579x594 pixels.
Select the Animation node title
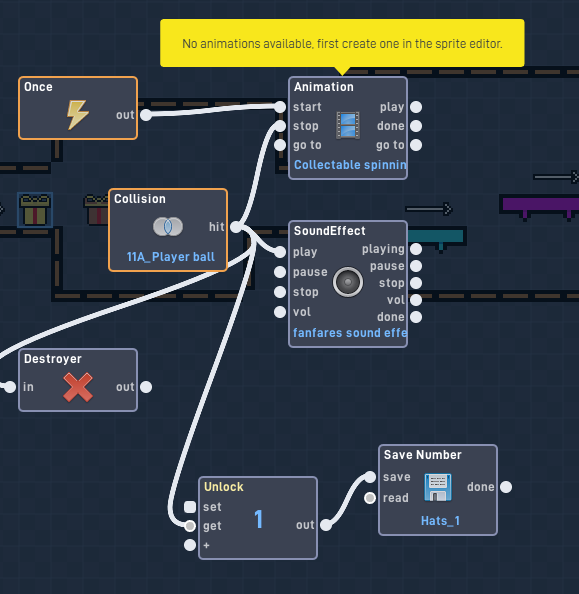(324, 87)
